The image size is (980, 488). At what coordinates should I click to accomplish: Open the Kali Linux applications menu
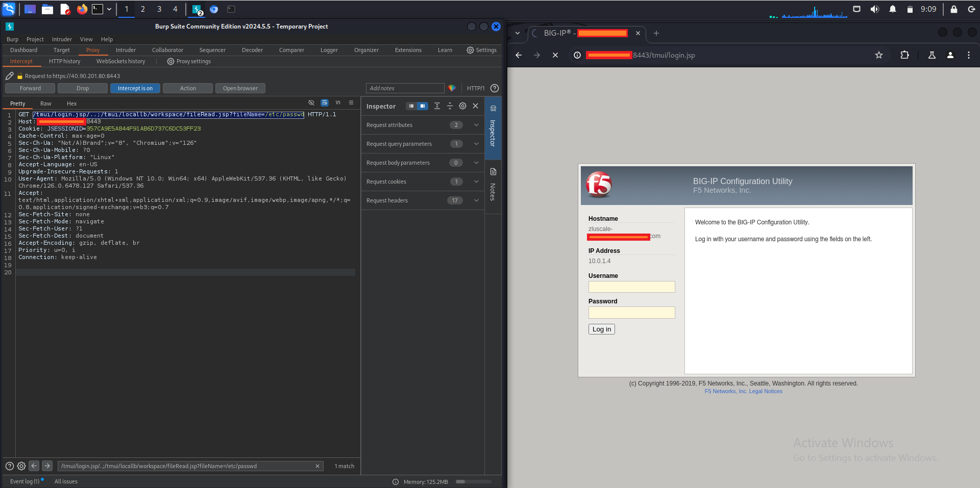point(9,9)
